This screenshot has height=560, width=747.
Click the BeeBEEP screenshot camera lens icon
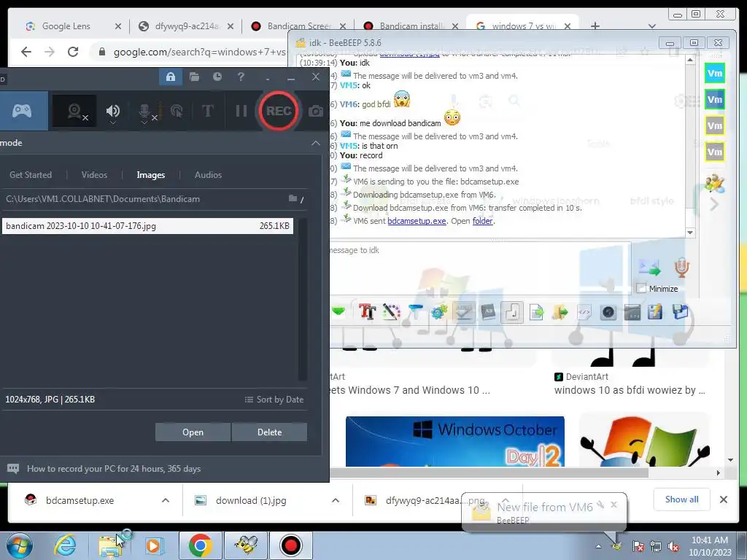tap(608, 312)
